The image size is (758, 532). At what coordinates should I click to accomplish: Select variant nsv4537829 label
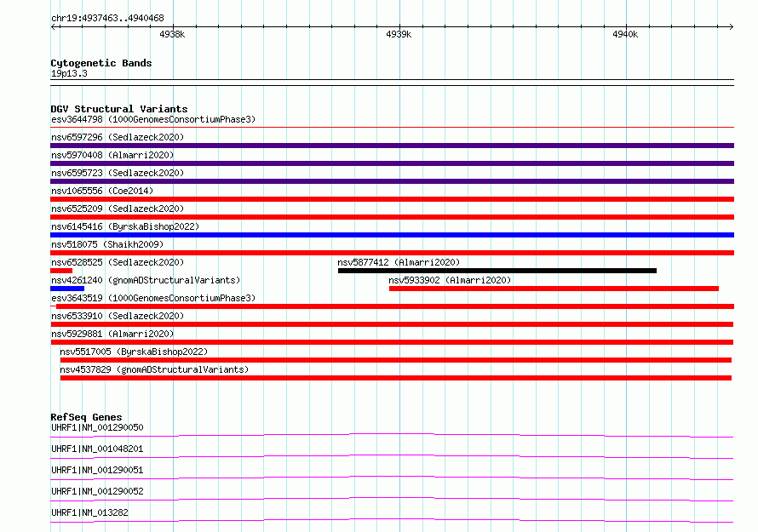(154, 369)
